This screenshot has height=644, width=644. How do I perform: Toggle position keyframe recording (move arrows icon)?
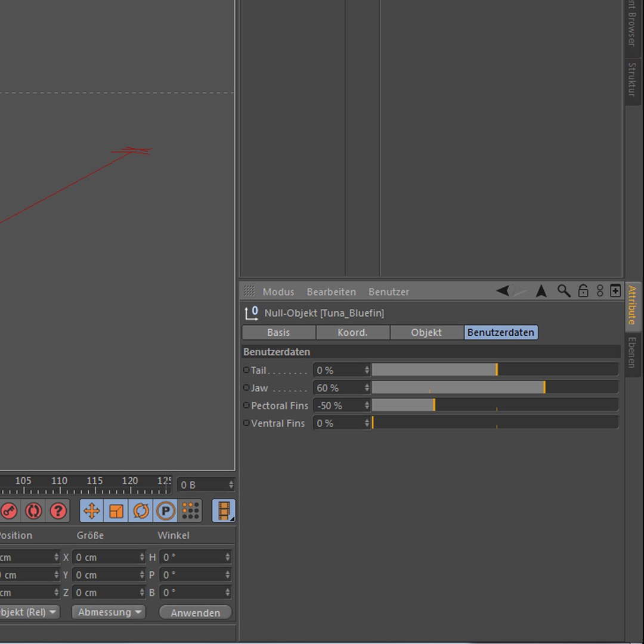click(92, 511)
